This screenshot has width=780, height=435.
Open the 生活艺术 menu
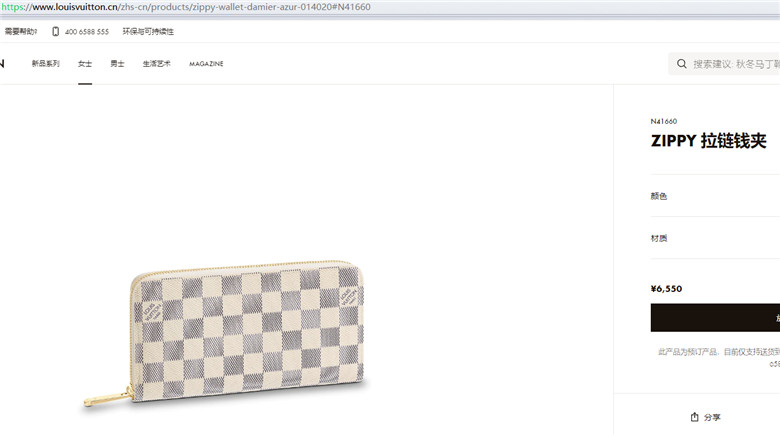[157, 64]
